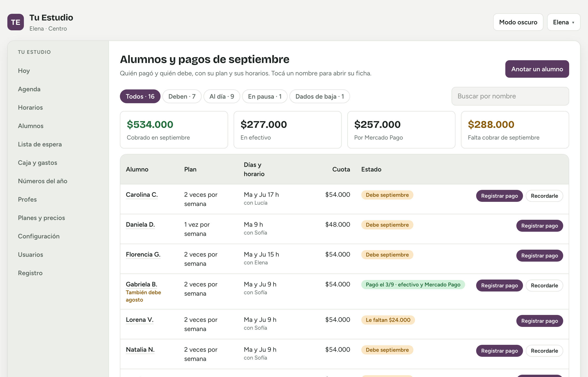Open Horarios in the sidebar

click(30, 108)
